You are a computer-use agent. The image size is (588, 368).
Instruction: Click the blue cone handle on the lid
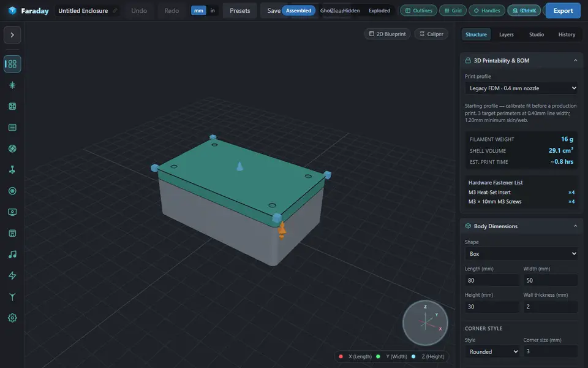[239, 166]
